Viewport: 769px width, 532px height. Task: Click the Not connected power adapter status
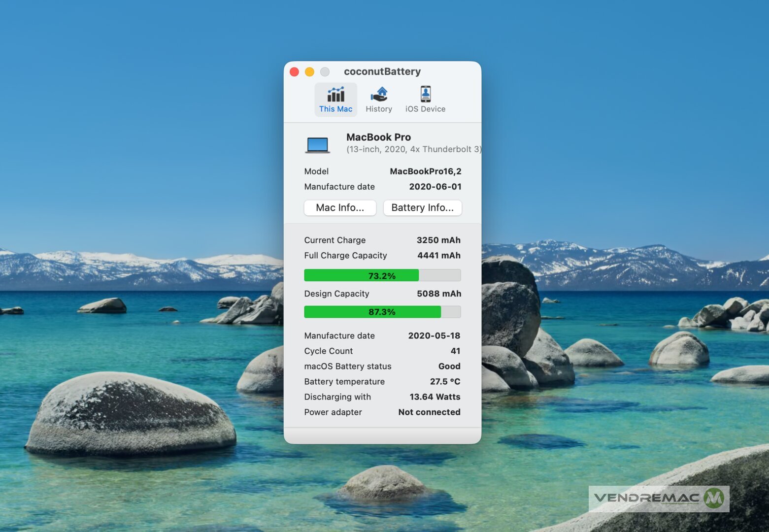coord(429,412)
